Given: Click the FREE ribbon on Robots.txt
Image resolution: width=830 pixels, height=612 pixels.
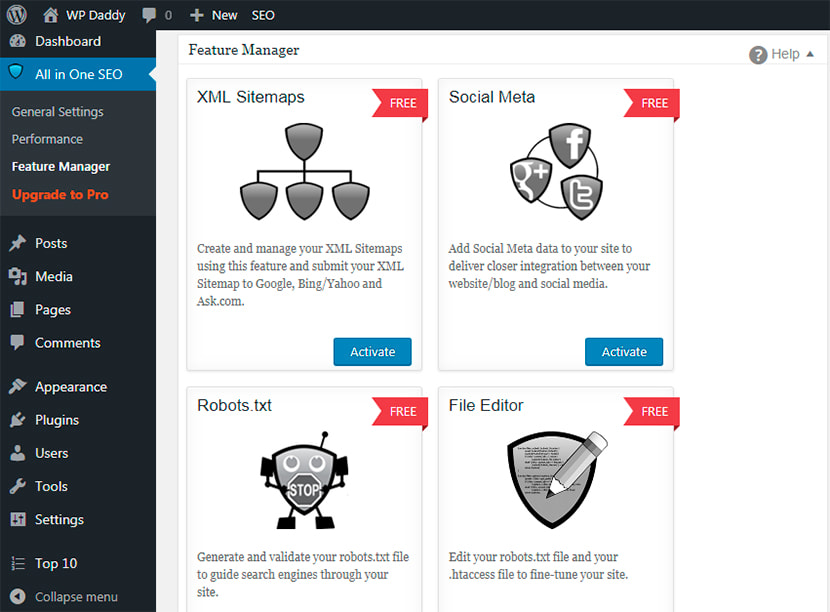Looking at the screenshot, I should pos(399,411).
